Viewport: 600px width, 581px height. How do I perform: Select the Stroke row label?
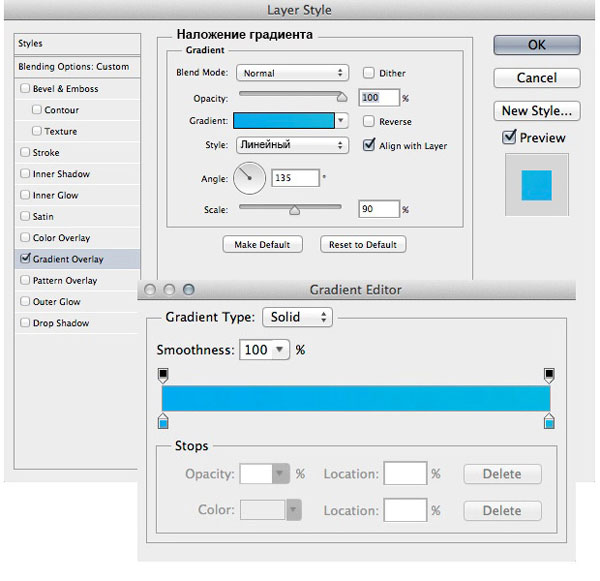pyautogui.click(x=46, y=153)
